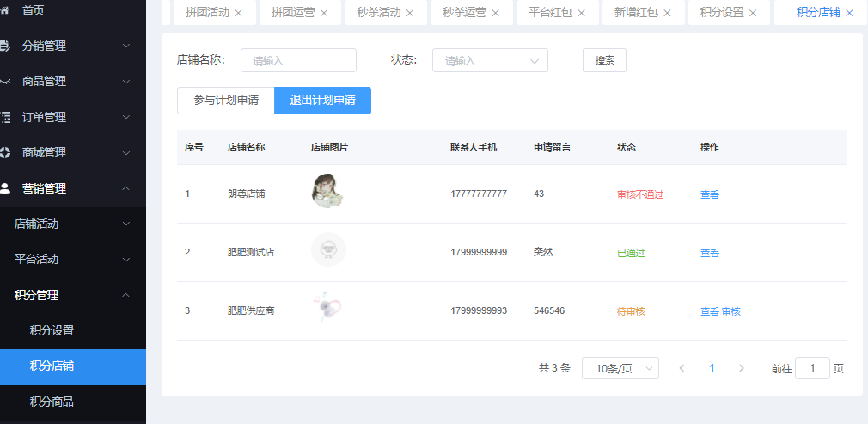Viewport: 868px width, 424px height.
Task: Click the home icon in sidebar
Action: pyautogui.click(x=5, y=10)
